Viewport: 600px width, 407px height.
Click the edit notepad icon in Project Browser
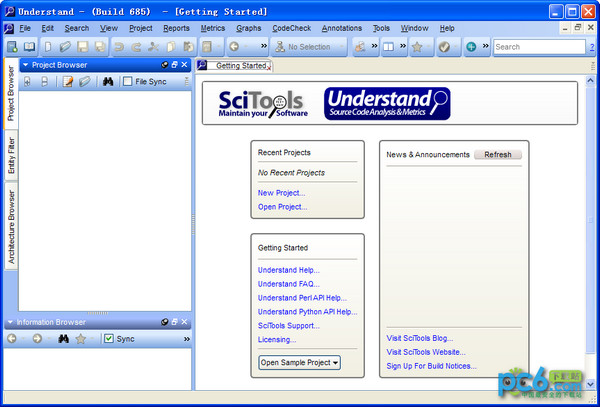68,81
